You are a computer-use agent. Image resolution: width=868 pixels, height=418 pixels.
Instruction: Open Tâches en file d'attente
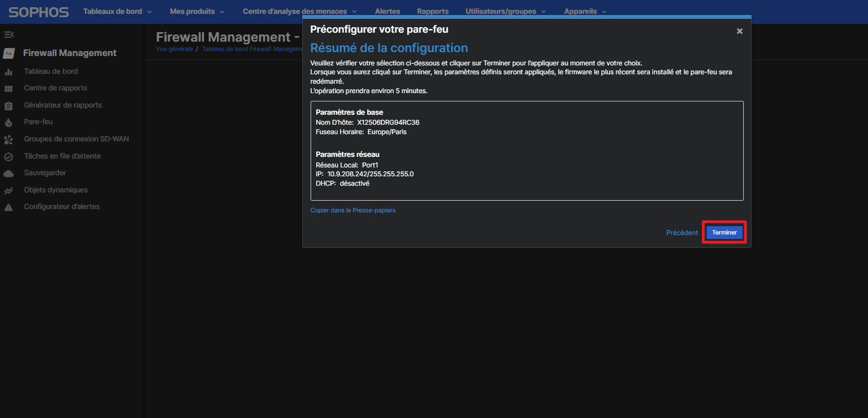pyautogui.click(x=62, y=156)
